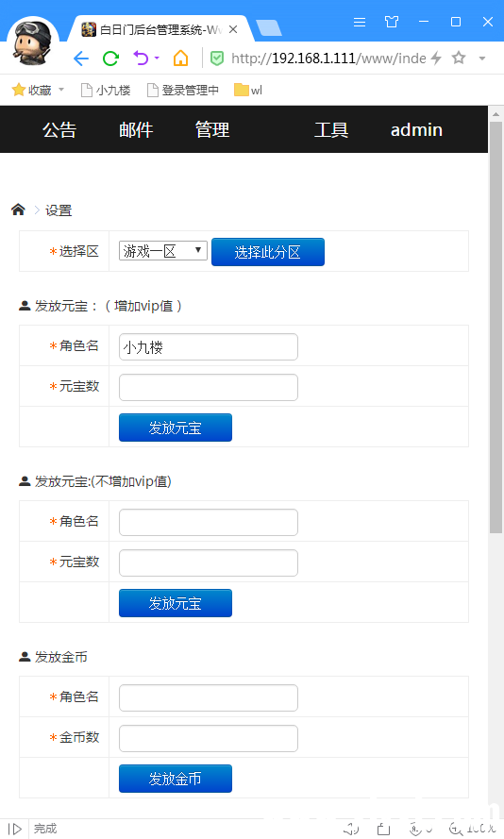
Task: Click the 金币数 input field
Action: click(209, 738)
